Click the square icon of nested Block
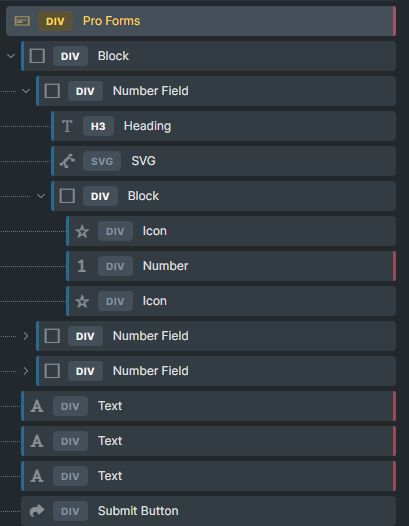This screenshot has width=409, height=526. point(67,196)
